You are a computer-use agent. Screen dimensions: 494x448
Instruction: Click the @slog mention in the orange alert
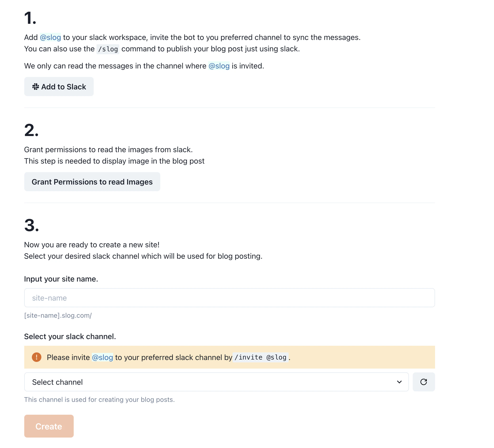point(102,357)
